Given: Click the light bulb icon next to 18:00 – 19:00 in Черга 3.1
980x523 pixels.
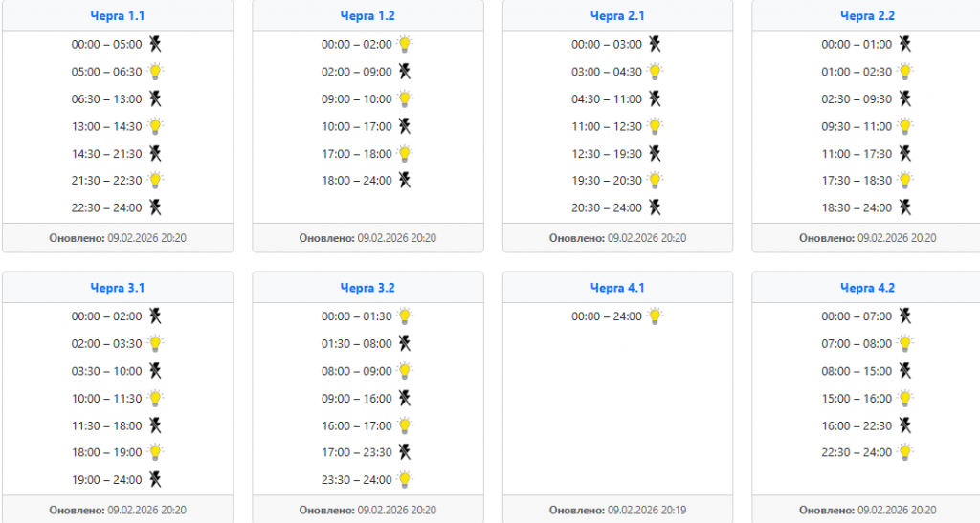Looking at the screenshot, I should pos(156,452).
